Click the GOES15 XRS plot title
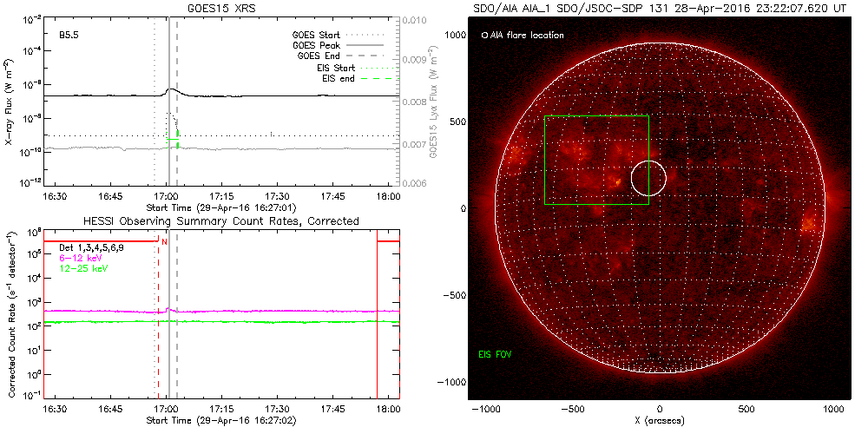Screen dimensions: 868x434 tap(226, 7)
